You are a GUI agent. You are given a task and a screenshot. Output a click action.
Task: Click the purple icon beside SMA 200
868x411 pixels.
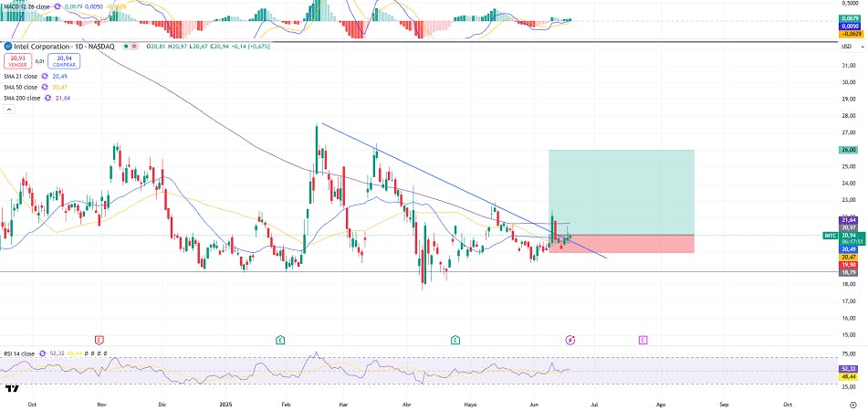pos(48,98)
